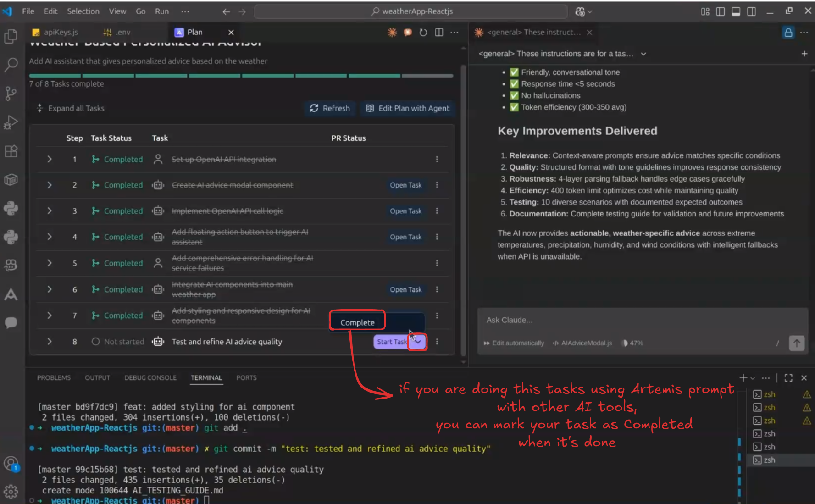Open Source Control view in activity bar
815x504 pixels.
(11, 94)
